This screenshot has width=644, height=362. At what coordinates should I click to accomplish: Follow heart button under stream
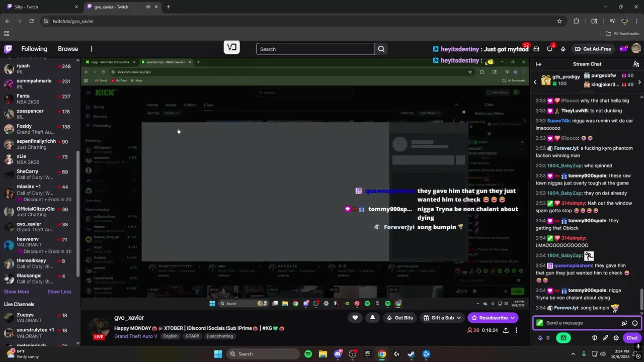coord(355,318)
